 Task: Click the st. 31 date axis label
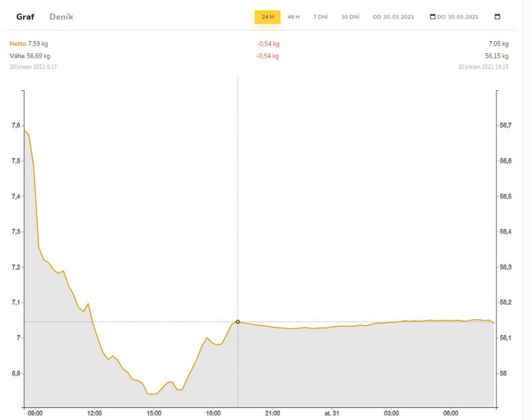331,413
